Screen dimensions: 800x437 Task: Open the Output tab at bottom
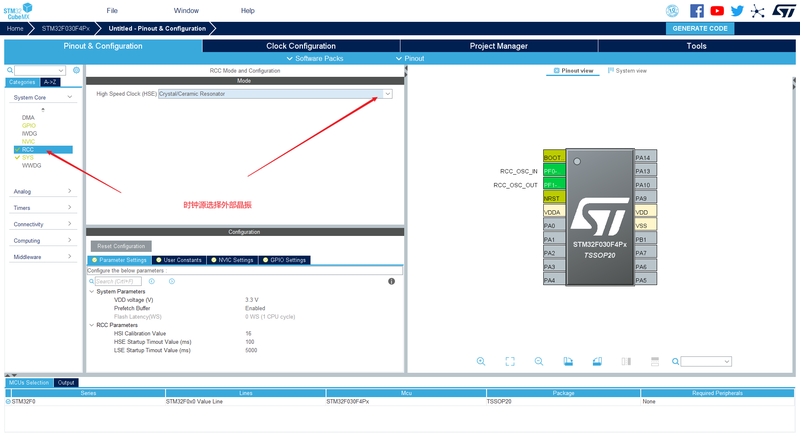66,382
